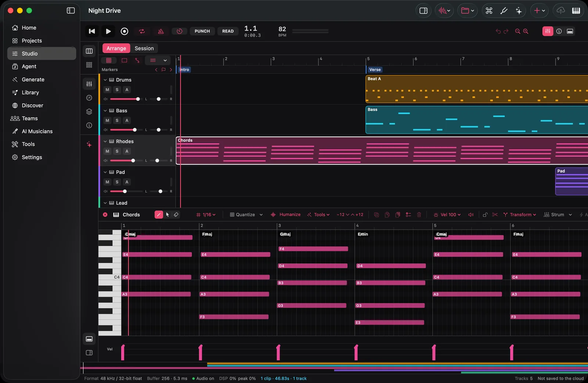Viewport: 588px width, 383px height.
Task: Zoom out the arrangement timeline
Action: tap(517, 31)
